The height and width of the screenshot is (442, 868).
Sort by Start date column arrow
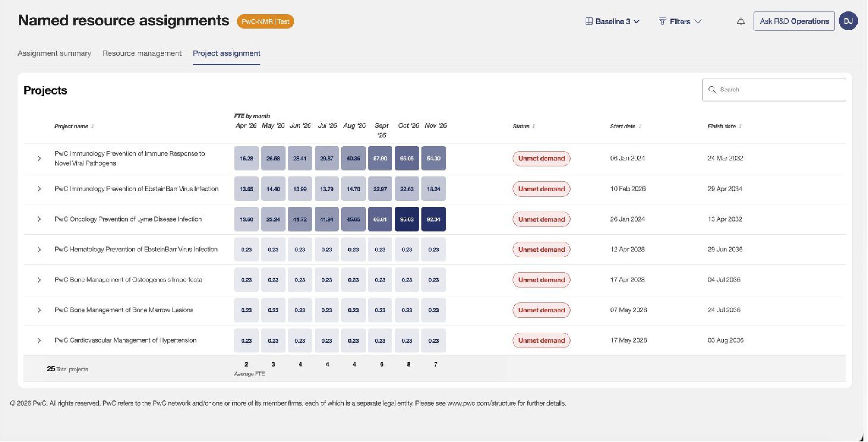pos(640,126)
